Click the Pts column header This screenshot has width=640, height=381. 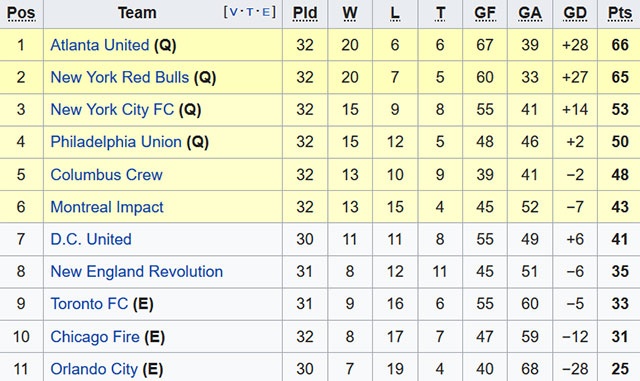pyautogui.click(x=620, y=13)
